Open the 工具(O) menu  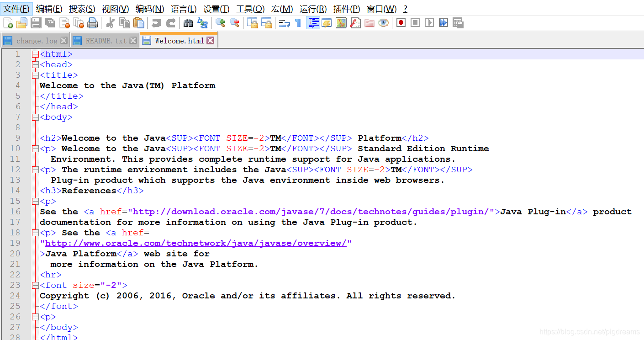(x=250, y=9)
